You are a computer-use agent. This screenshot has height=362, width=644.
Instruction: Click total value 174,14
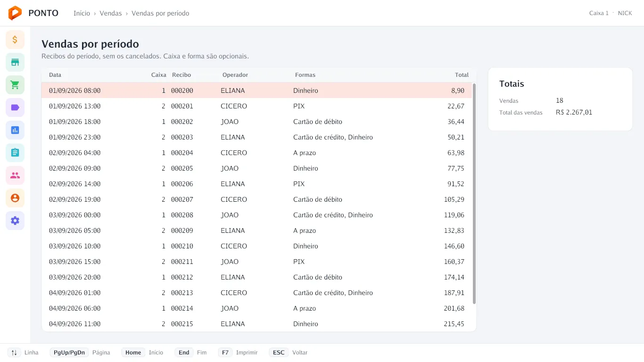pyautogui.click(x=454, y=277)
